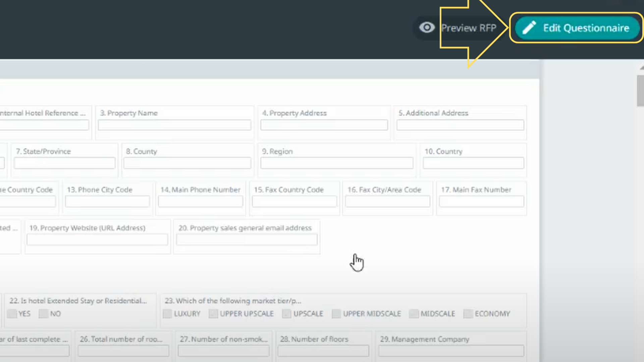Click the Edit Questionnaire pencil icon
644x362 pixels.
point(529,28)
